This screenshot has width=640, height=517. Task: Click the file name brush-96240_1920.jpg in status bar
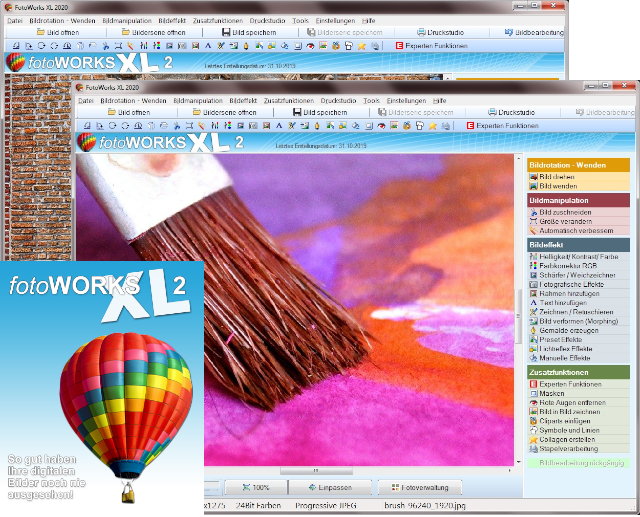[x=425, y=506]
